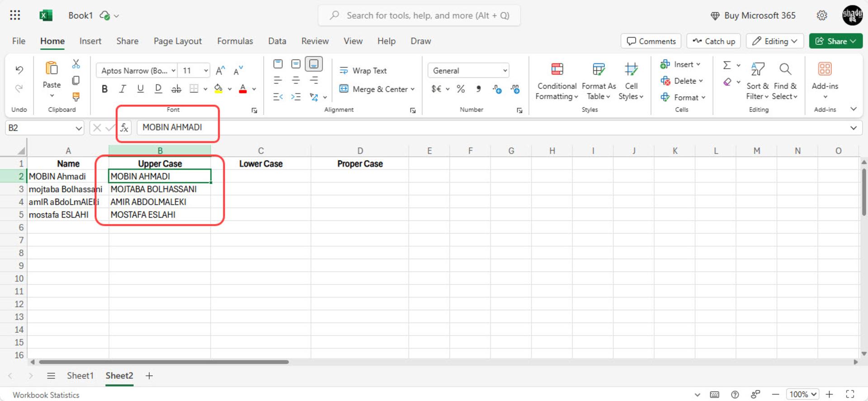Viewport: 868px width, 401px height.
Task: Click the green Share button
Action: tap(835, 41)
